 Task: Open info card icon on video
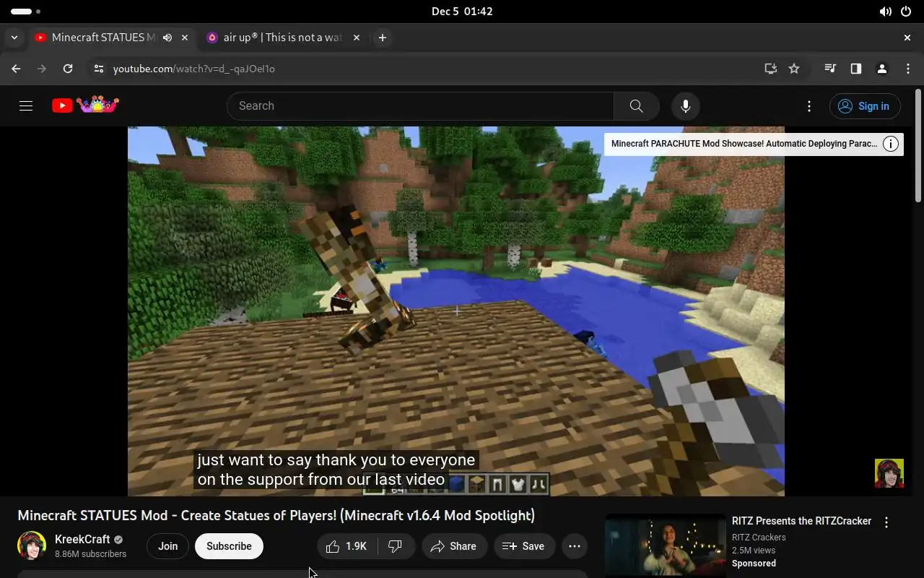[x=891, y=144]
